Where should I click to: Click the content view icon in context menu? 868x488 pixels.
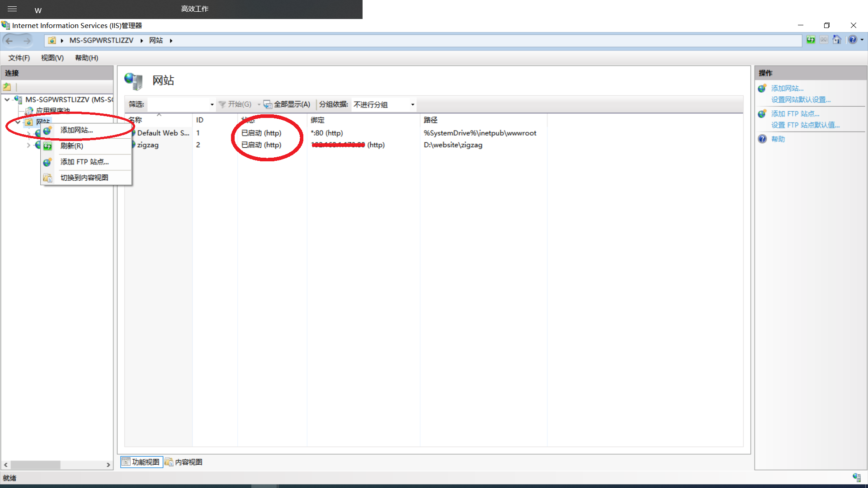coord(47,178)
